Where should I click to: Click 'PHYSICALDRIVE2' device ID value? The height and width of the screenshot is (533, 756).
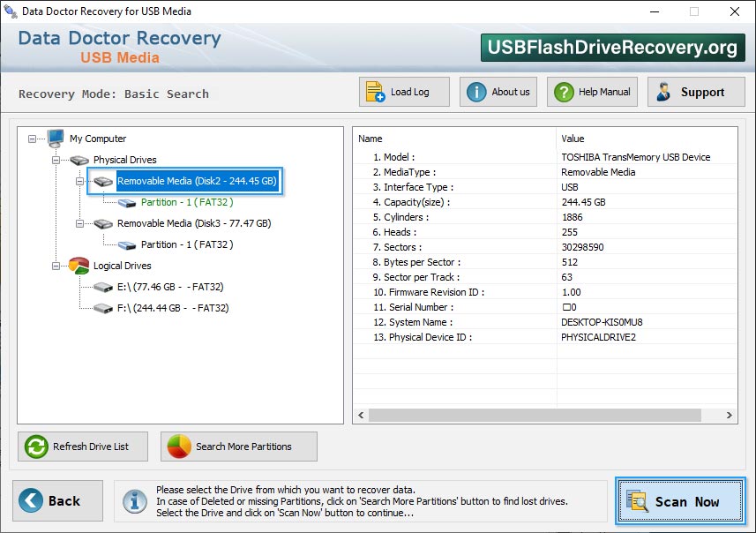[598, 337]
